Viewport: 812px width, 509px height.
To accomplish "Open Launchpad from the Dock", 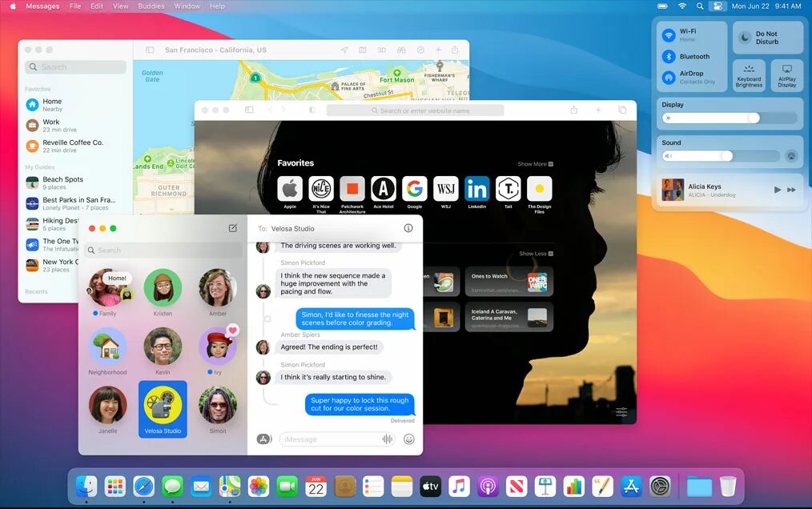I will 115,486.
